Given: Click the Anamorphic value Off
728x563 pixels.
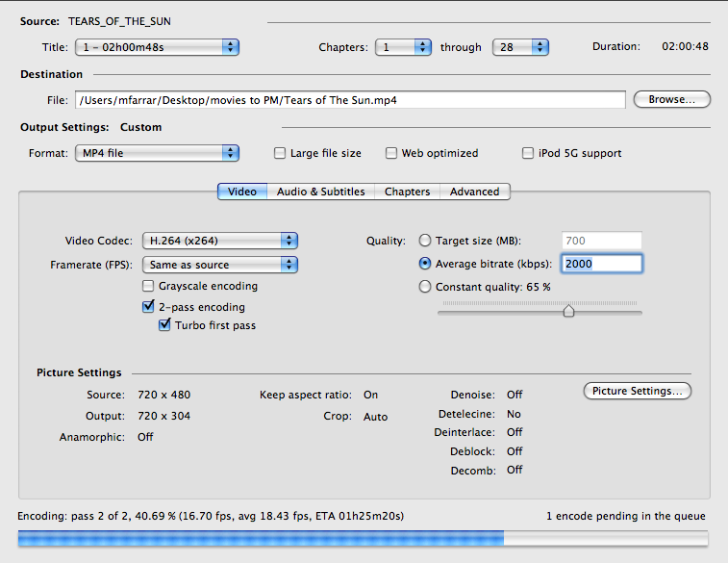Looking at the screenshot, I should pyautogui.click(x=145, y=437).
